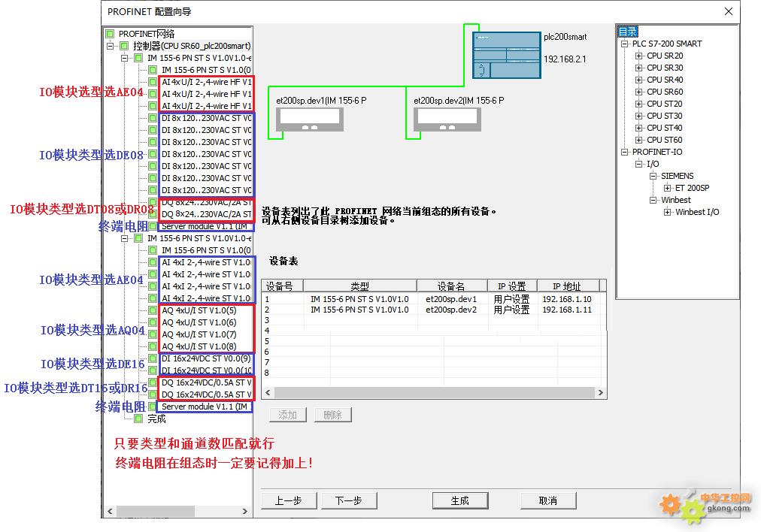Select the et200sp.dev2 device name cell
Viewport: 761px width, 532px height.
click(451, 310)
